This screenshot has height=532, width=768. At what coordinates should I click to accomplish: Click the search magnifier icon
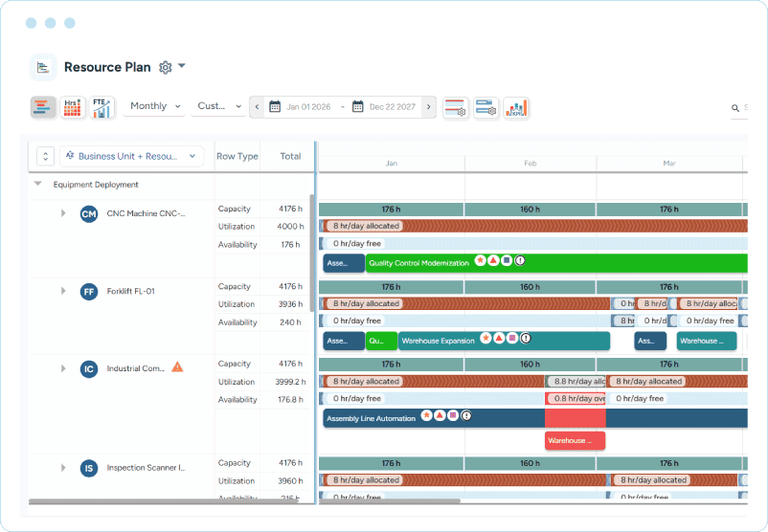(735, 108)
